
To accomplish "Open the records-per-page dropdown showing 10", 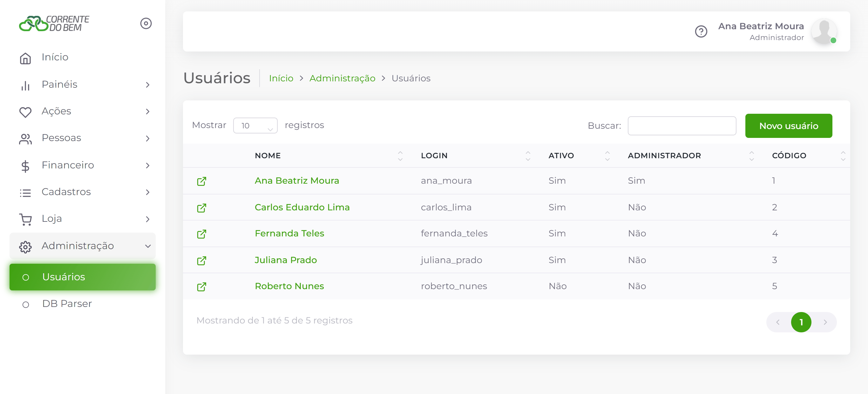I will 255,126.
